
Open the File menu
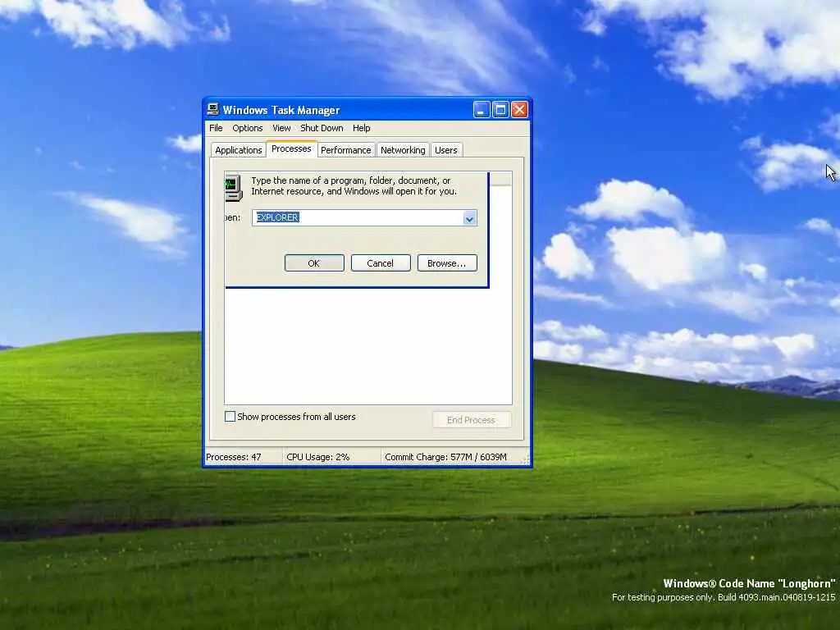tap(216, 128)
